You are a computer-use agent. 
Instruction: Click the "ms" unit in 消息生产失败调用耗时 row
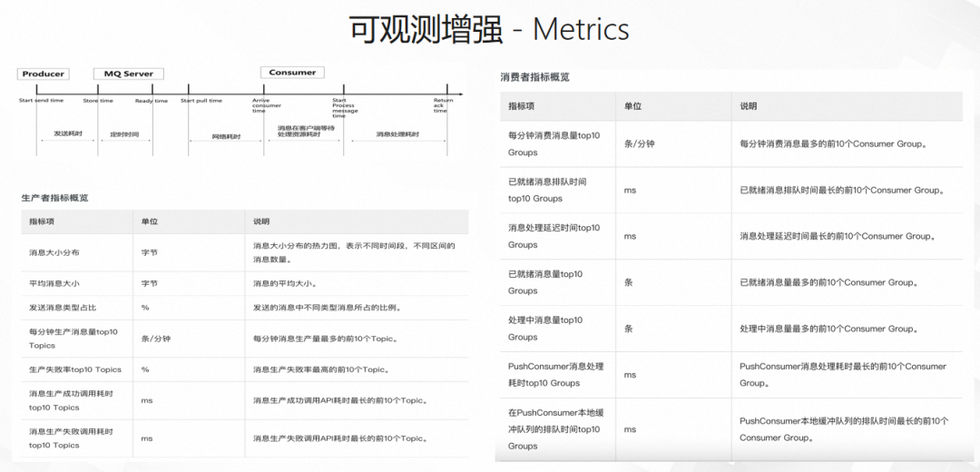tap(146, 438)
